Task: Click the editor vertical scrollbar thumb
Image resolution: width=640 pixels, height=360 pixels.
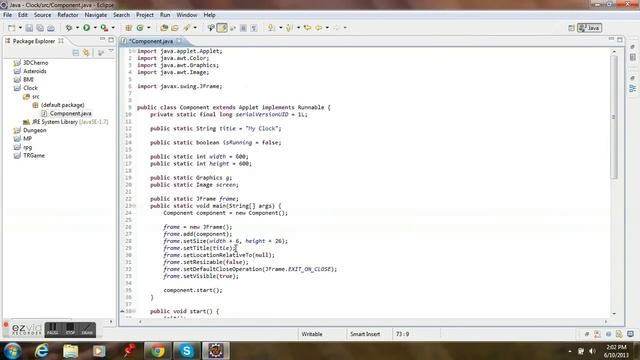Action: 614,118
